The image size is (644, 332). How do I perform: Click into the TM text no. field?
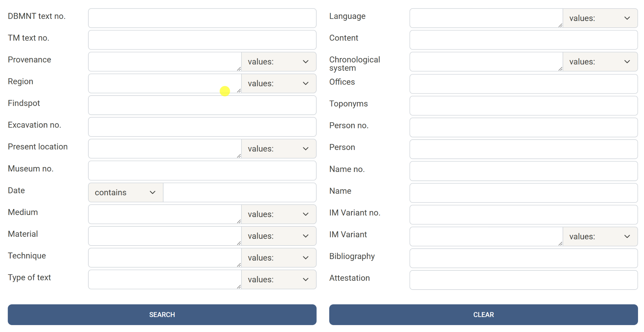pos(202,40)
